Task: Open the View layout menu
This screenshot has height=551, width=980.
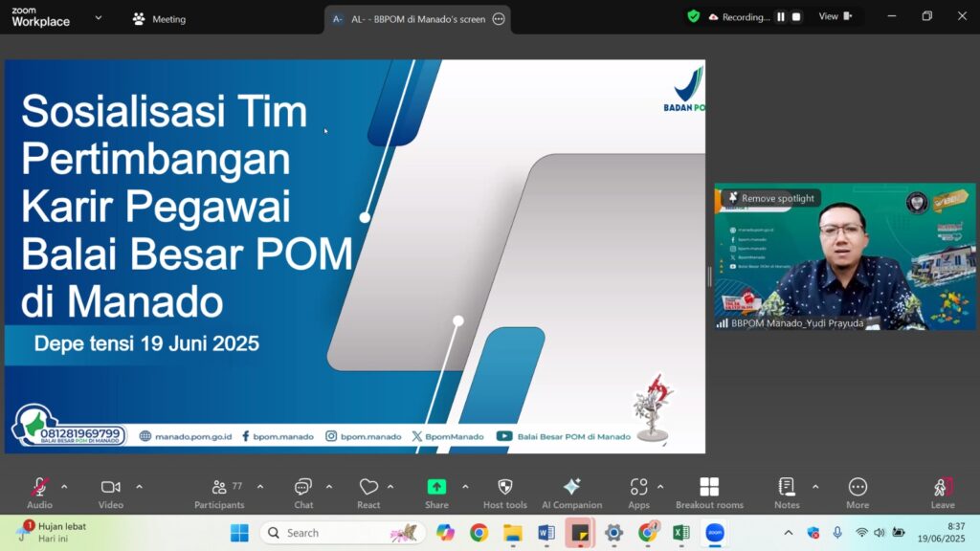Action: coord(835,17)
